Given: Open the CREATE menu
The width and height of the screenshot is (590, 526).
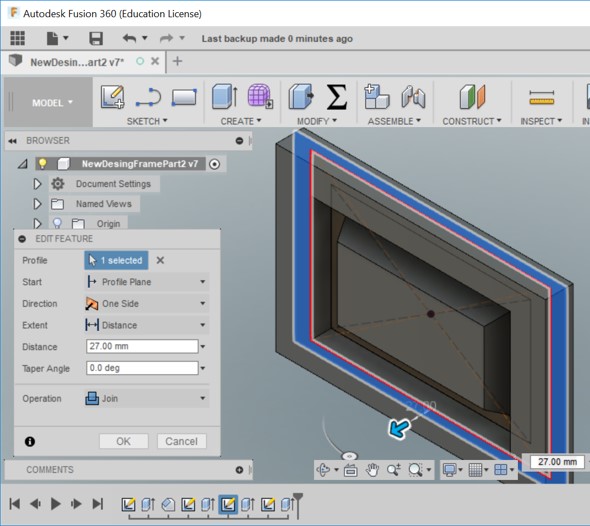Looking at the screenshot, I should click(241, 121).
